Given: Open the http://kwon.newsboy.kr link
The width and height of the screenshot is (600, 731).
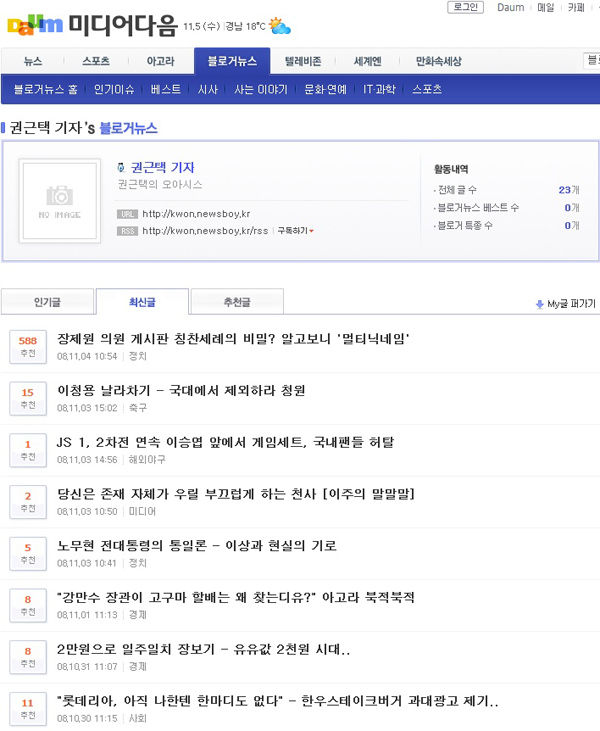Looking at the screenshot, I should point(196,214).
